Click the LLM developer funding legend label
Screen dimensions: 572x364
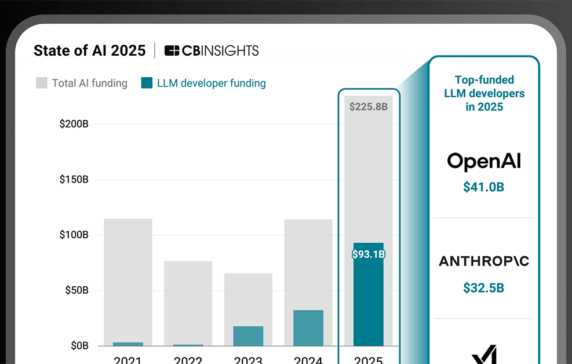point(212,83)
